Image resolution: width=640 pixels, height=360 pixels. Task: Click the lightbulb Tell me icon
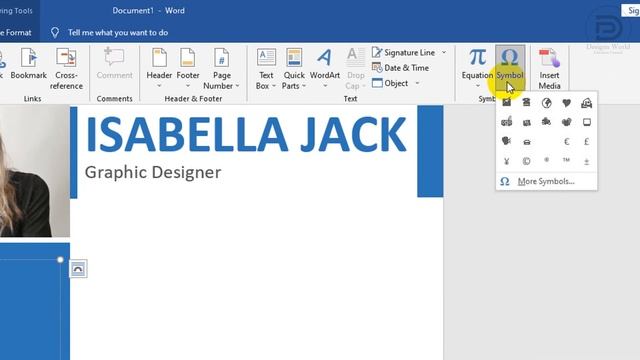coord(55,33)
